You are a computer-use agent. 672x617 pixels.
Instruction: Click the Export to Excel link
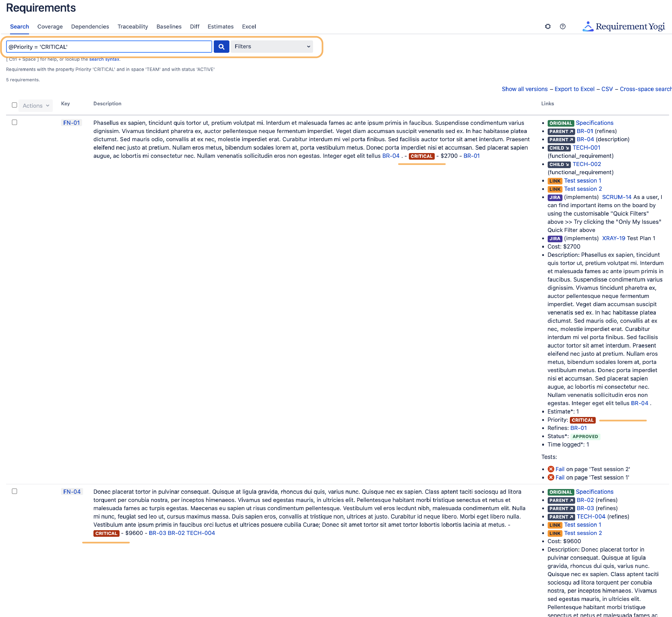pyautogui.click(x=574, y=89)
